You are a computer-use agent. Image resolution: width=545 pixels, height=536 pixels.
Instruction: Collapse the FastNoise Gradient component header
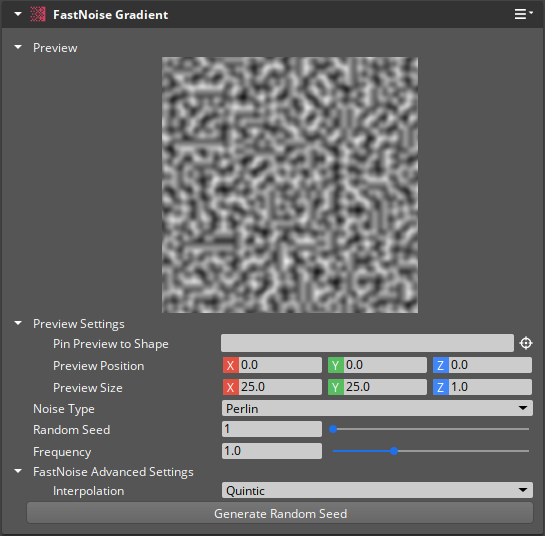18,14
